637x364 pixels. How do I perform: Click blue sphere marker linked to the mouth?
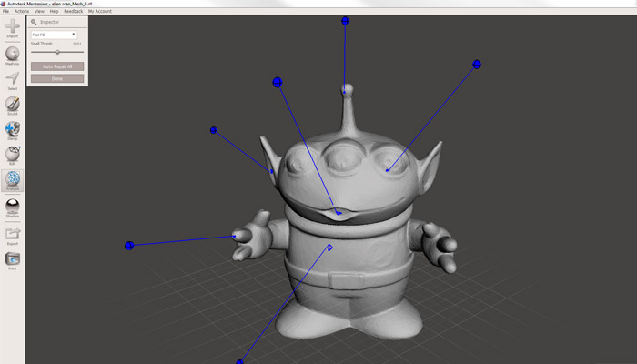point(278,83)
